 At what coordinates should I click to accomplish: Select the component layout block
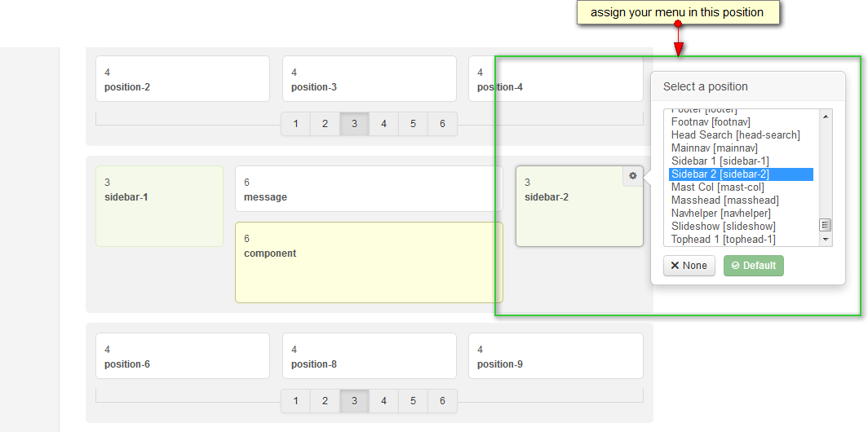click(x=369, y=262)
